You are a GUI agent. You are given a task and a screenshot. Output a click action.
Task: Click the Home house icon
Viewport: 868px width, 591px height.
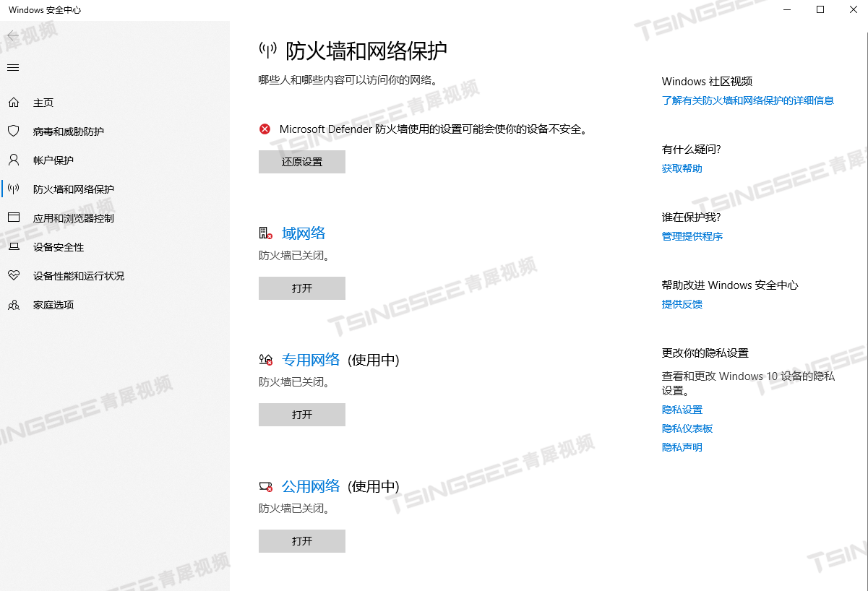13,103
